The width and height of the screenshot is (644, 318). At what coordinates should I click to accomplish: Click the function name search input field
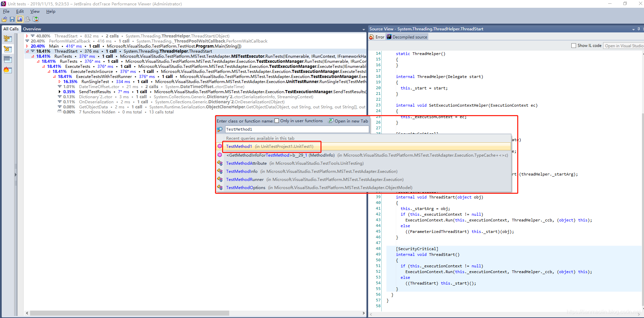[297, 129]
